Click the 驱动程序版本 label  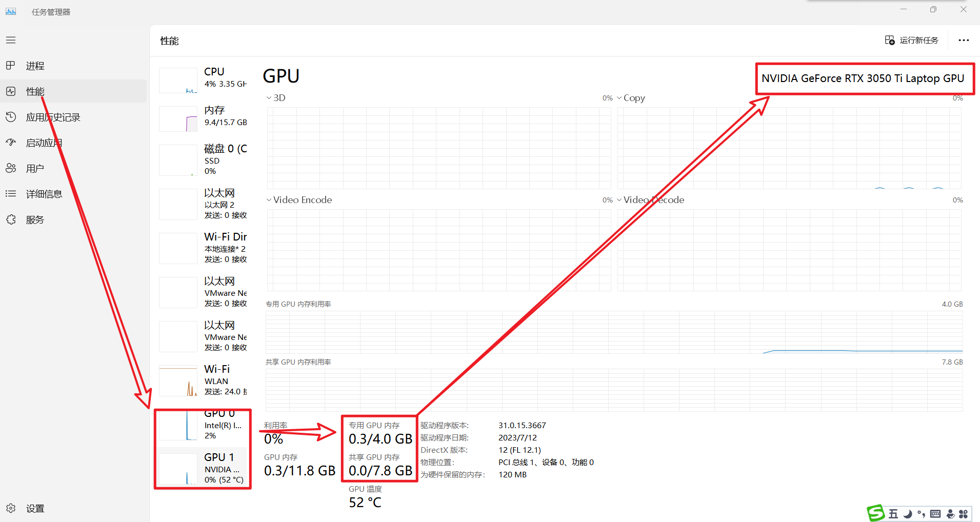click(x=445, y=426)
